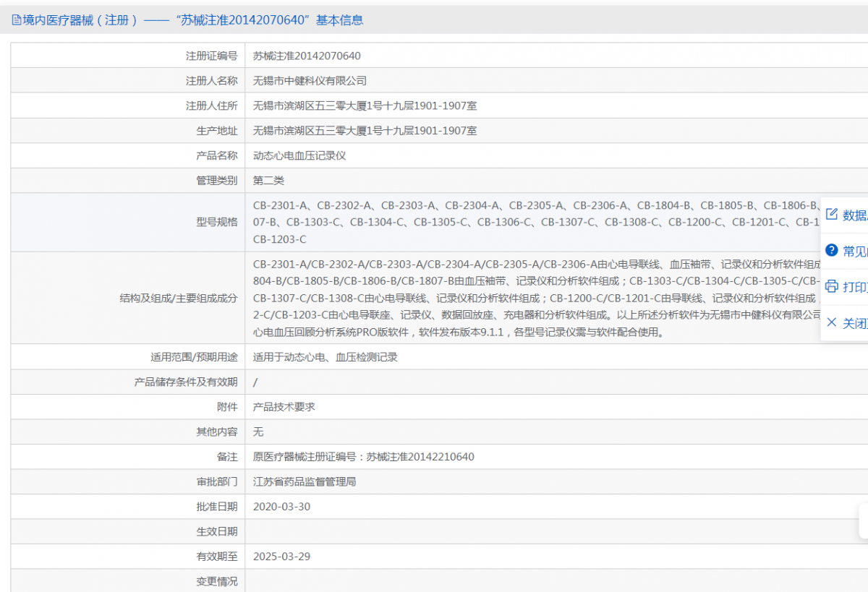The image size is (868, 592).
Task: Click the 生产地址 label
Action: tap(217, 131)
